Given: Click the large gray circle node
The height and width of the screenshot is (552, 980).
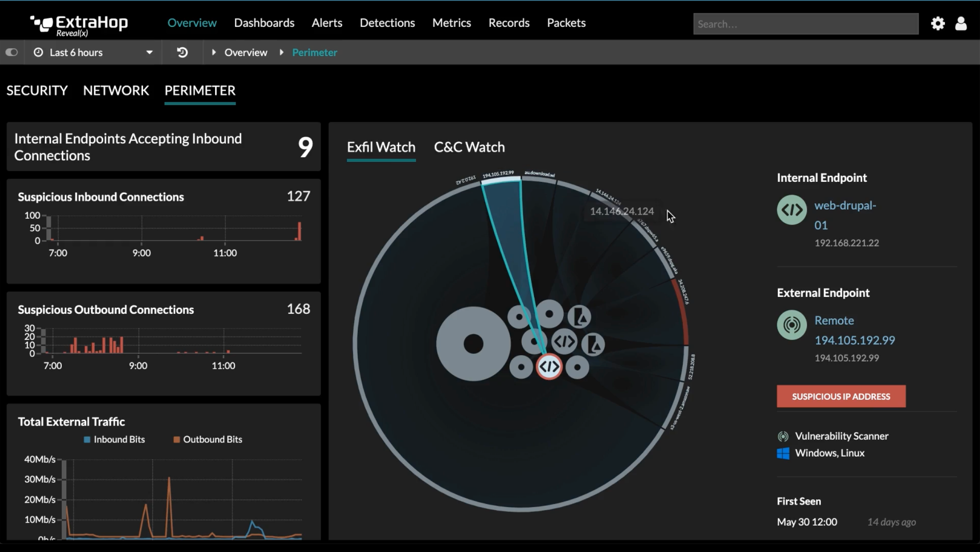Looking at the screenshot, I should click(473, 344).
